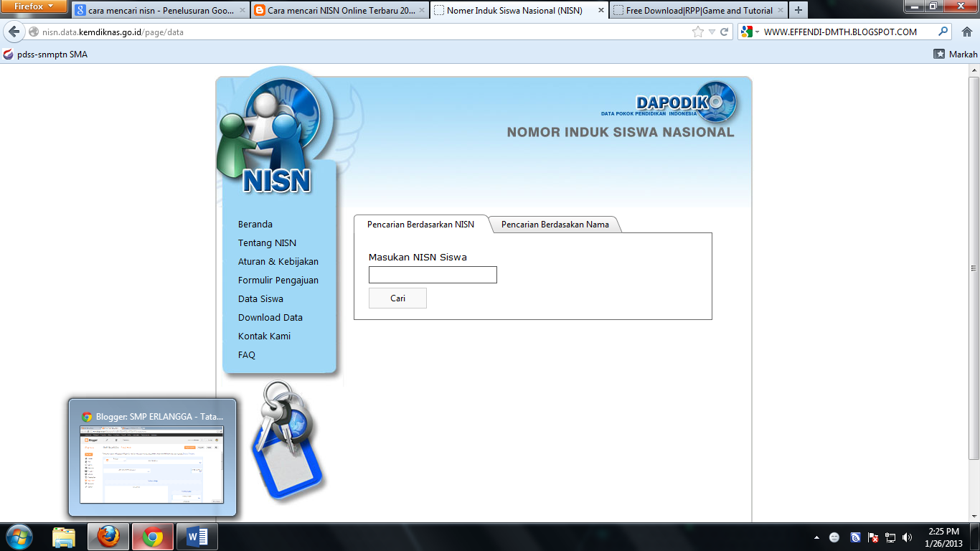
Task: Click the Chrome taskbar icon
Action: (x=152, y=537)
